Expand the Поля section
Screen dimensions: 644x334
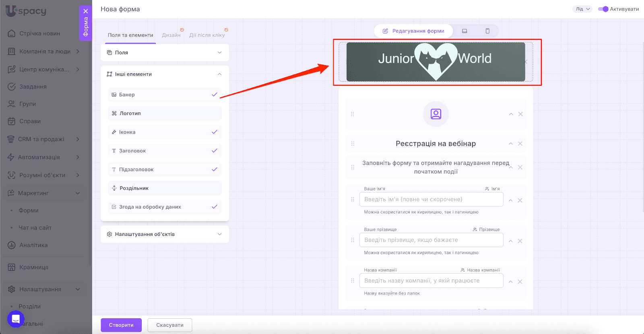tap(165, 53)
